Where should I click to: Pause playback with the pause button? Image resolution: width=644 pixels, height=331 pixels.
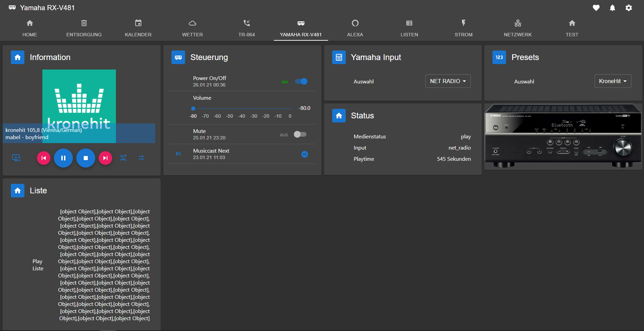click(63, 158)
